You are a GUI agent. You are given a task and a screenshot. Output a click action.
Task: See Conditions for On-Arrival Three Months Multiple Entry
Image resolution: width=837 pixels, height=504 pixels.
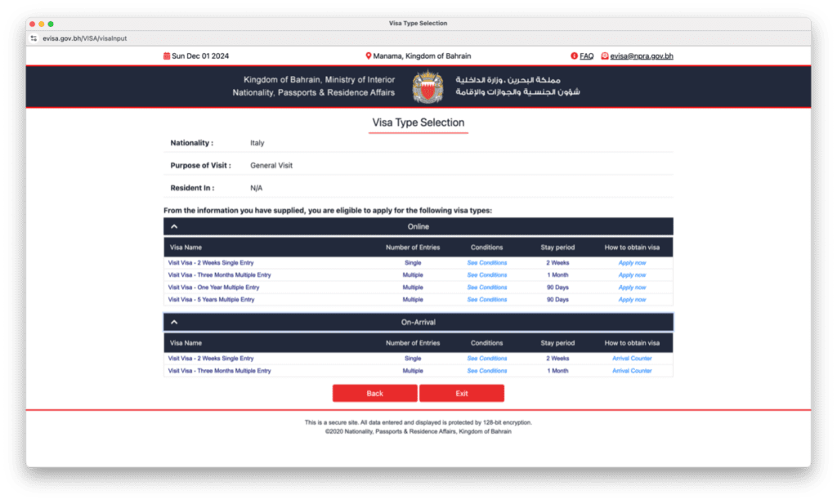[x=487, y=371]
